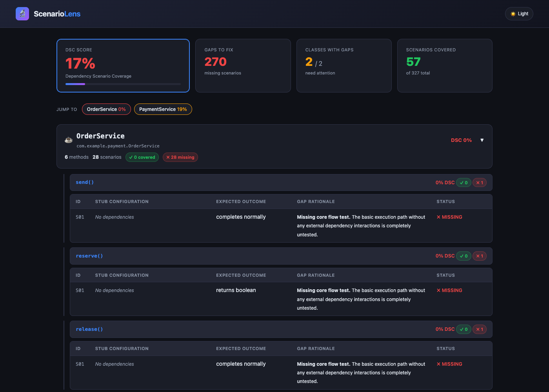Click the 0 covered badge in OrderService
The width and height of the screenshot is (549, 392).
click(x=142, y=157)
